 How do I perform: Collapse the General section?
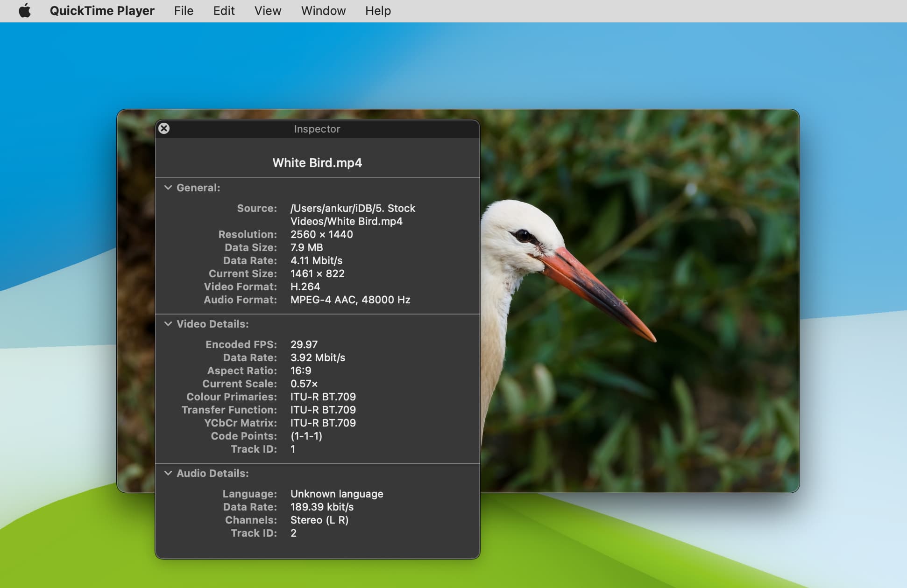[168, 188]
